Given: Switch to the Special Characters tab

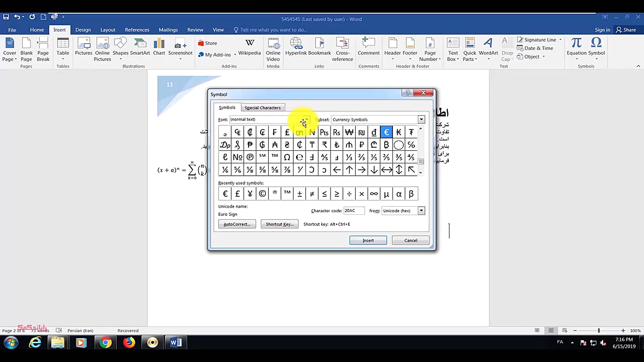Looking at the screenshot, I should 262,108.
